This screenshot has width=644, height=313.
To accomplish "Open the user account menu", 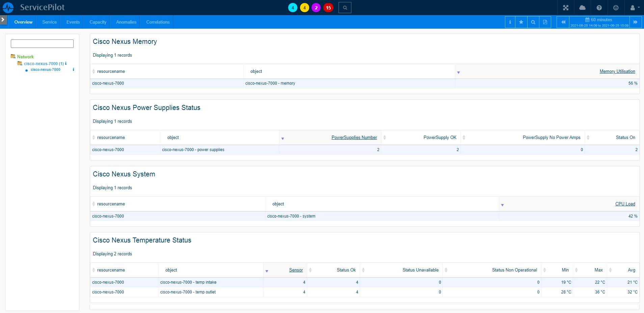I will pos(635,7).
